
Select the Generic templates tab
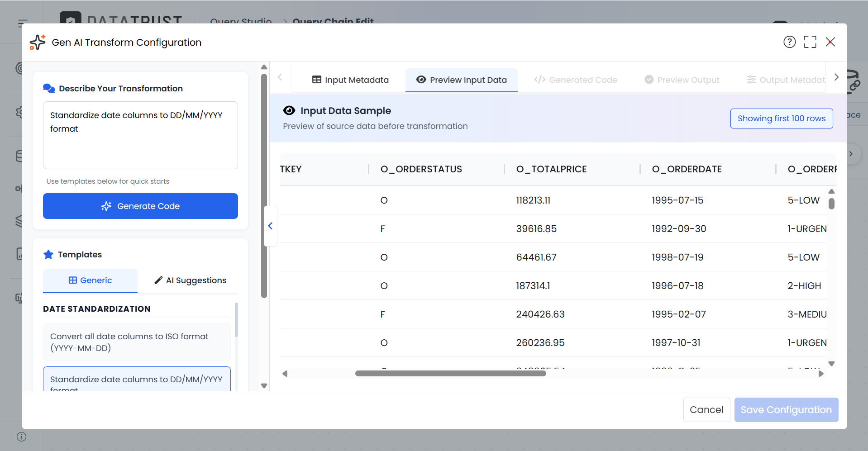pyautogui.click(x=90, y=280)
